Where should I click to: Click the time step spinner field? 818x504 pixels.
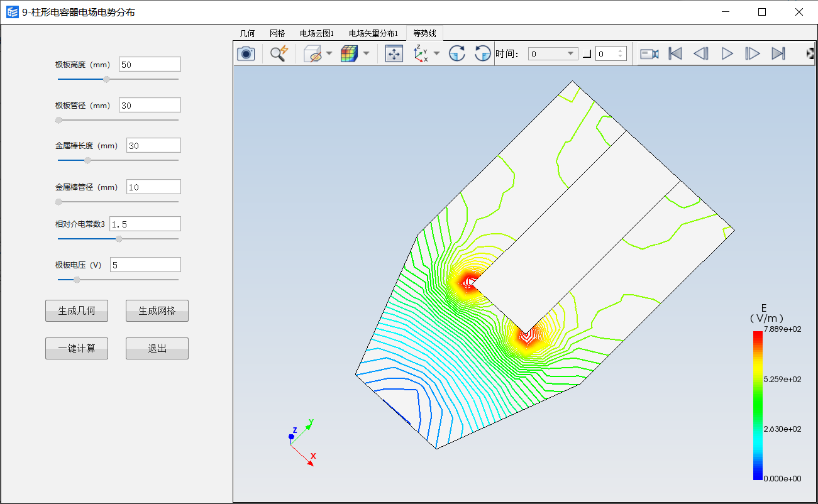click(611, 54)
